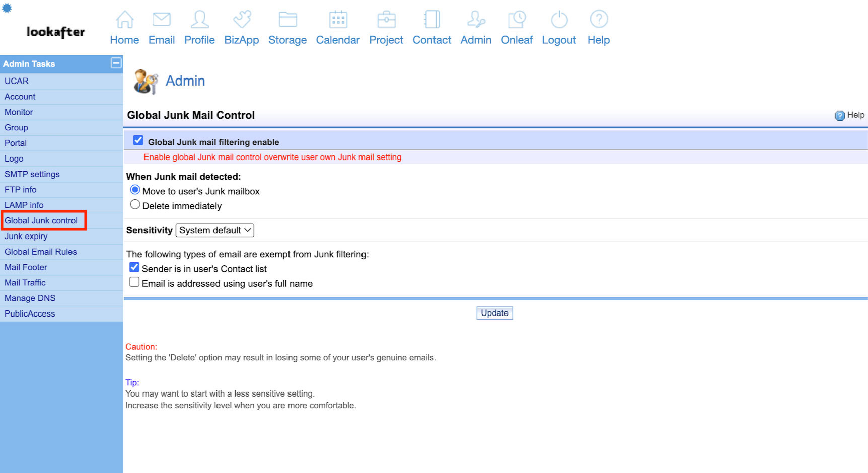Click the Project briefcase icon
Image resolution: width=868 pixels, height=473 pixels.
click(x=386, y=20)
